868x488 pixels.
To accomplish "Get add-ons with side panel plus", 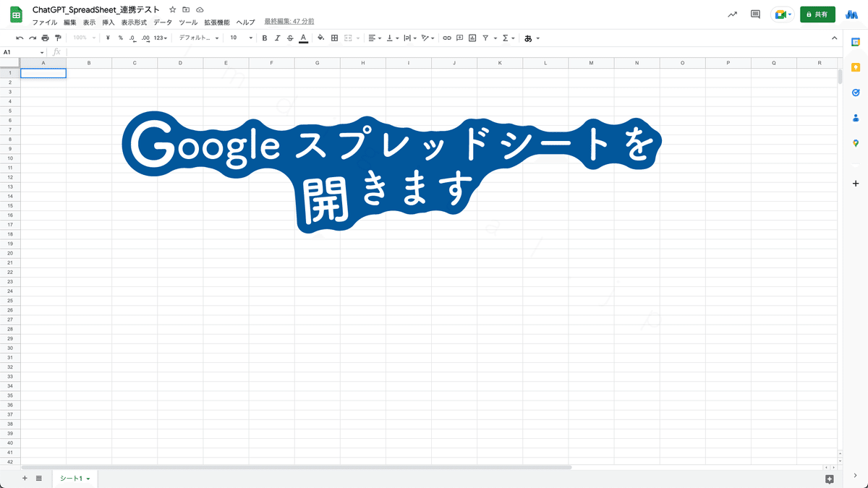I will 856,184.
